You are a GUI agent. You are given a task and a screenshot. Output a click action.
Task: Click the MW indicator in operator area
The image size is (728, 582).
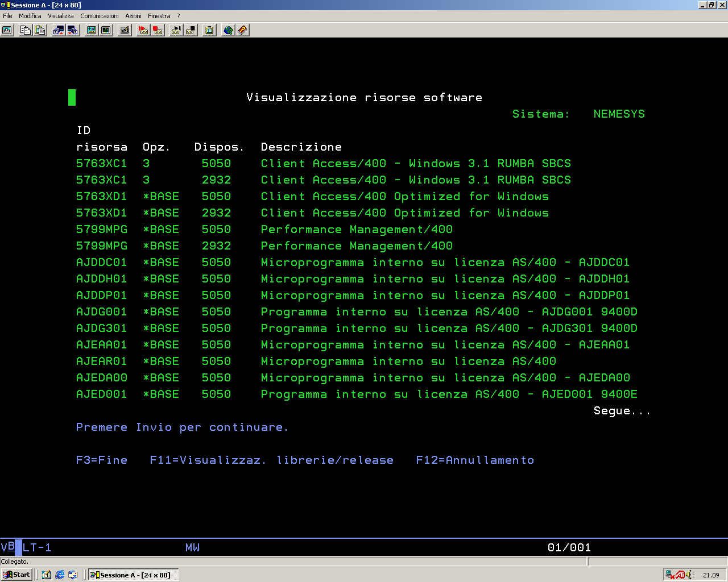tap(192, 547)
